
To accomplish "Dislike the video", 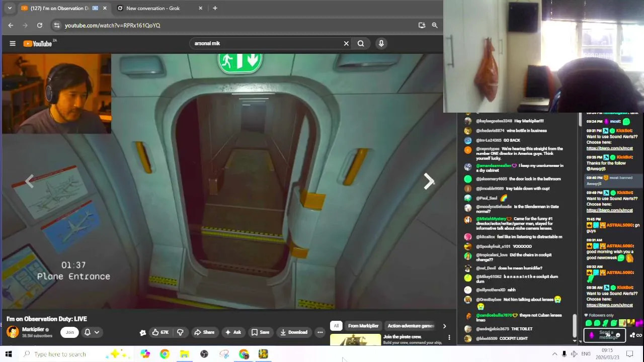I will (x=180, y=332).
